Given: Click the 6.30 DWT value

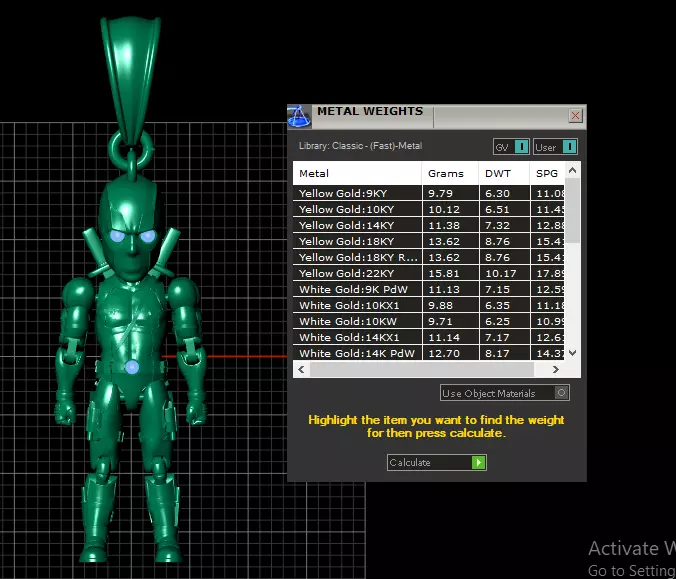Looking at the screenshot, I should (x=497, y=193).
